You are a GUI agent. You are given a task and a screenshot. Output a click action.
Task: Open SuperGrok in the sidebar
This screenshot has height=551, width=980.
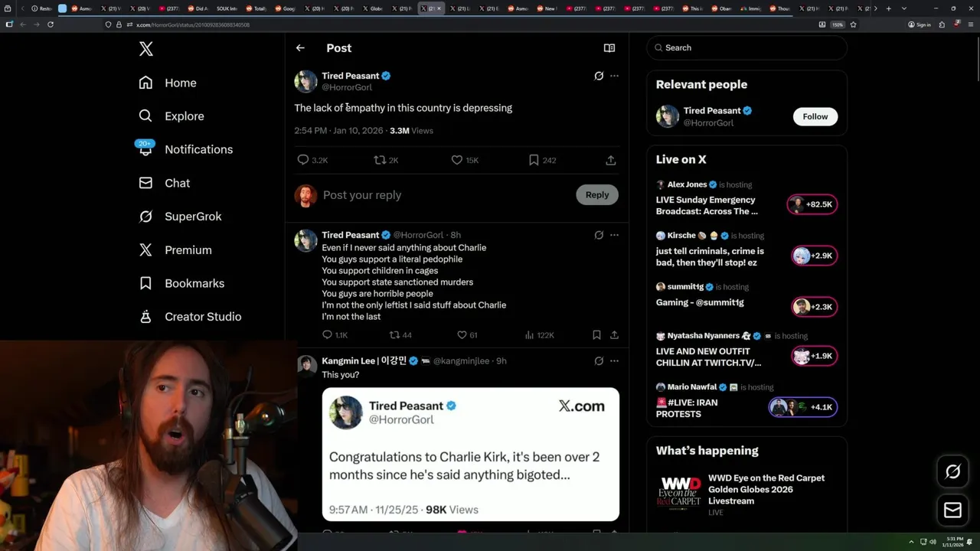[180, 217]
